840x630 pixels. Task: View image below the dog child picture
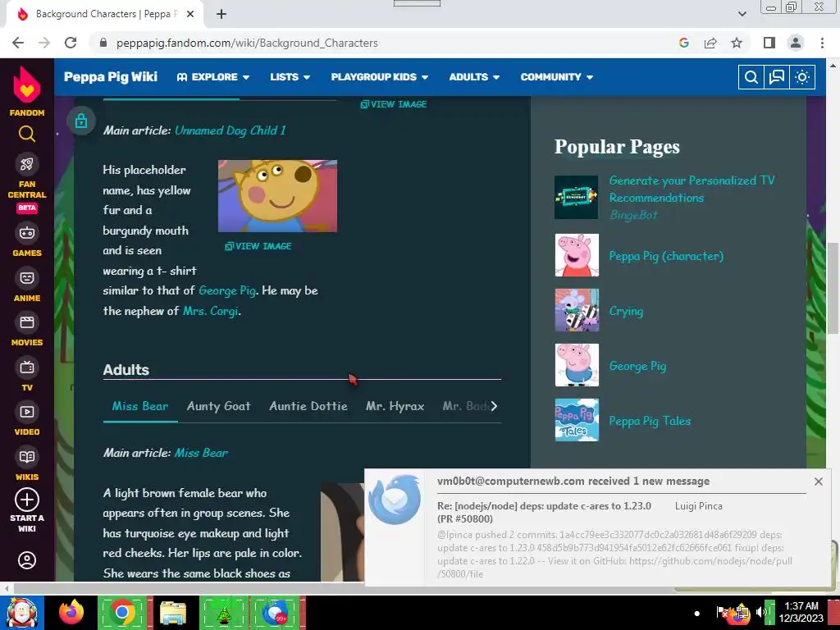pos(258,246)
